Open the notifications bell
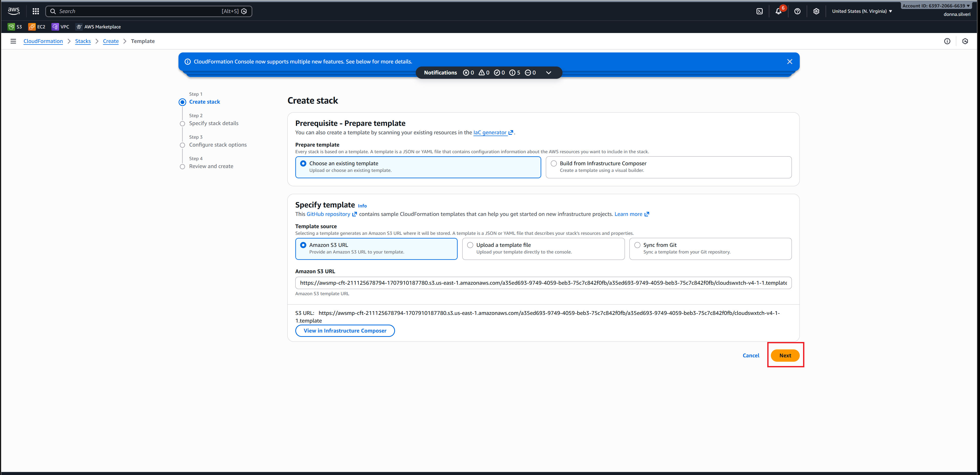Image resolution: width=980 pixels, height=475 pixels. (778, 12)
